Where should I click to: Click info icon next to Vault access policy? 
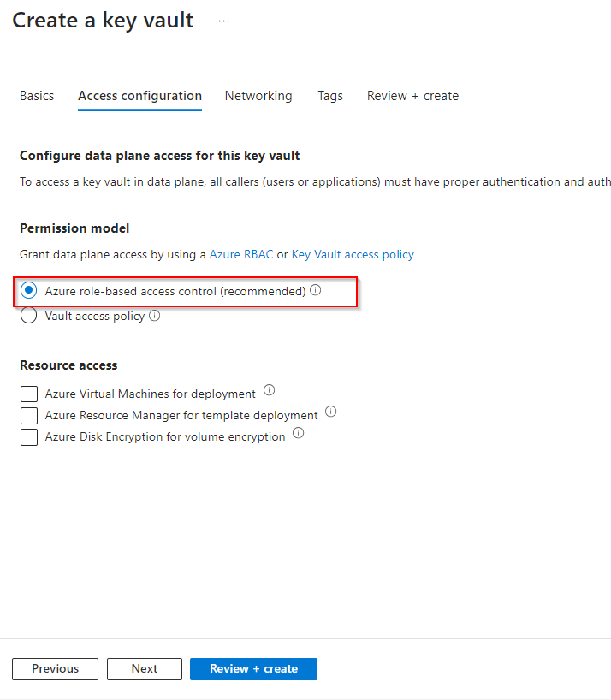point(155,316)
